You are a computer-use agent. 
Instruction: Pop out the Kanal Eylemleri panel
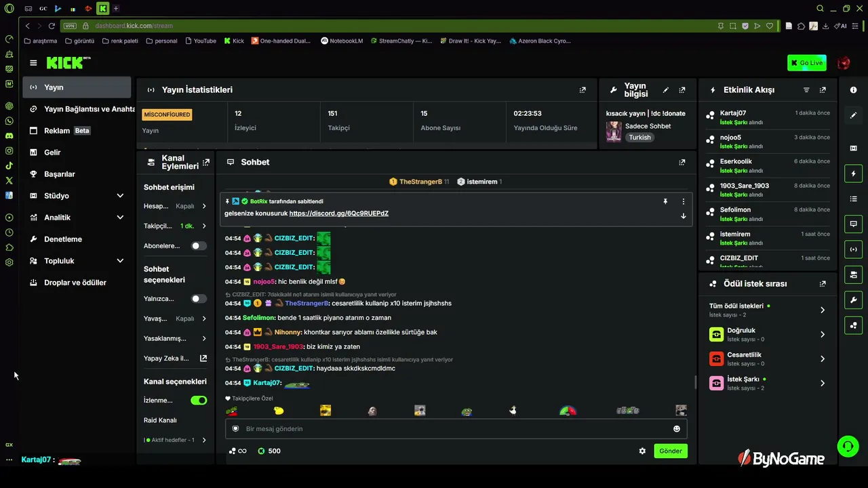206,162
